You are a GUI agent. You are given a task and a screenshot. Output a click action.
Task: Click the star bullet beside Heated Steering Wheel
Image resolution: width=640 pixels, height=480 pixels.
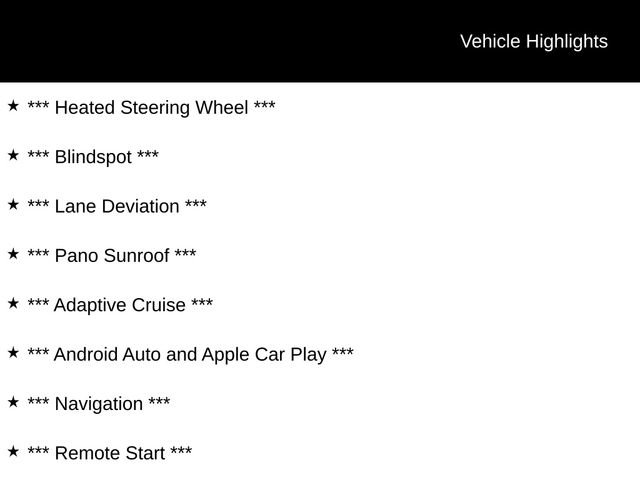click(x=13, y=105)
